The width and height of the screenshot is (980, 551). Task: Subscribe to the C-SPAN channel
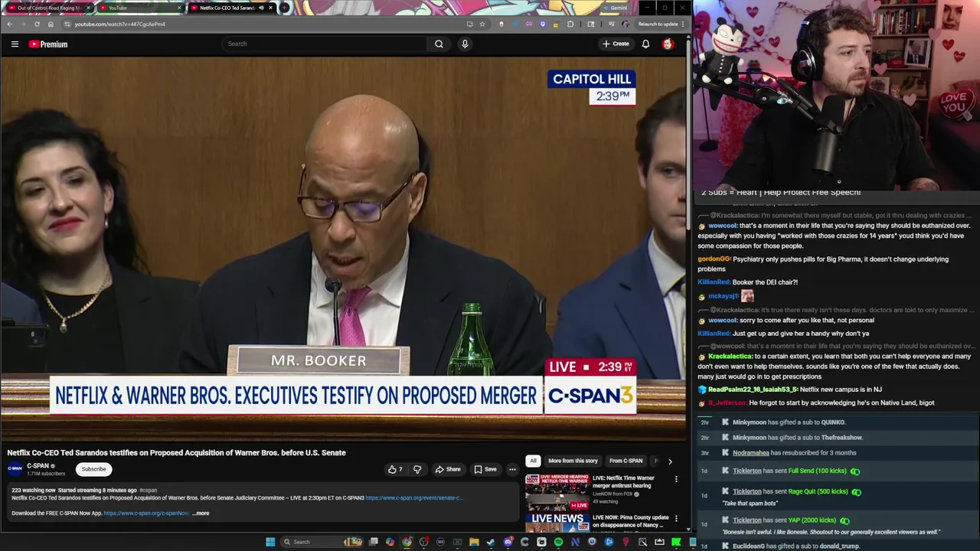click(x=94, y=469)
